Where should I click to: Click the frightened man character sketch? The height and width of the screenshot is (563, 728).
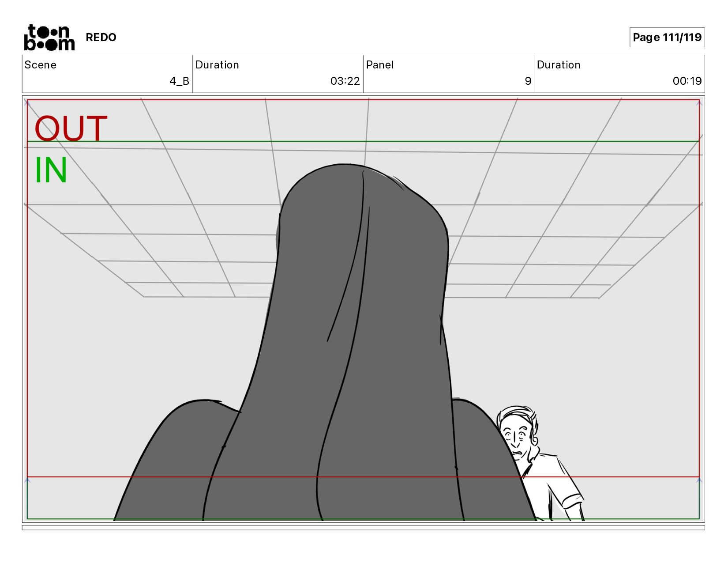point(540,464)
